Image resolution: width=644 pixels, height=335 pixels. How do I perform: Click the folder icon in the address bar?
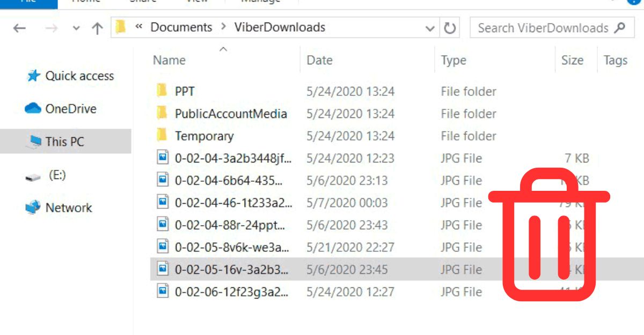pyautogui.click(x=120, y=27)
